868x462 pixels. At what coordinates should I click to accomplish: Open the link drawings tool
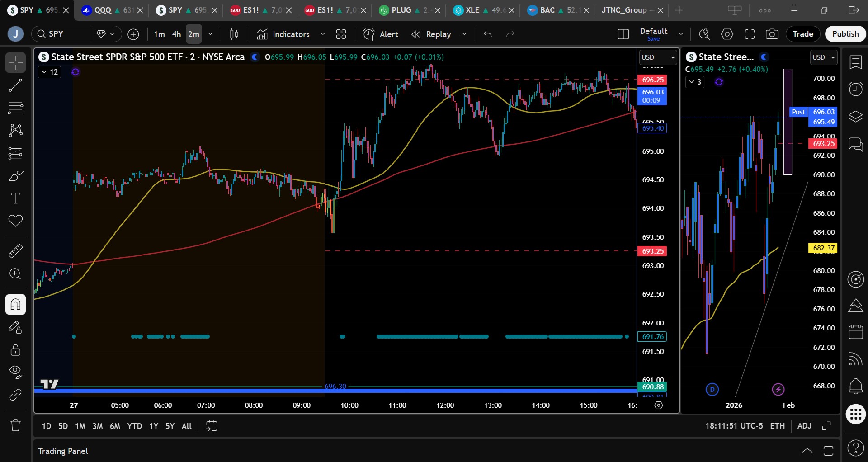pyautogui.click(x=15, y=395)
